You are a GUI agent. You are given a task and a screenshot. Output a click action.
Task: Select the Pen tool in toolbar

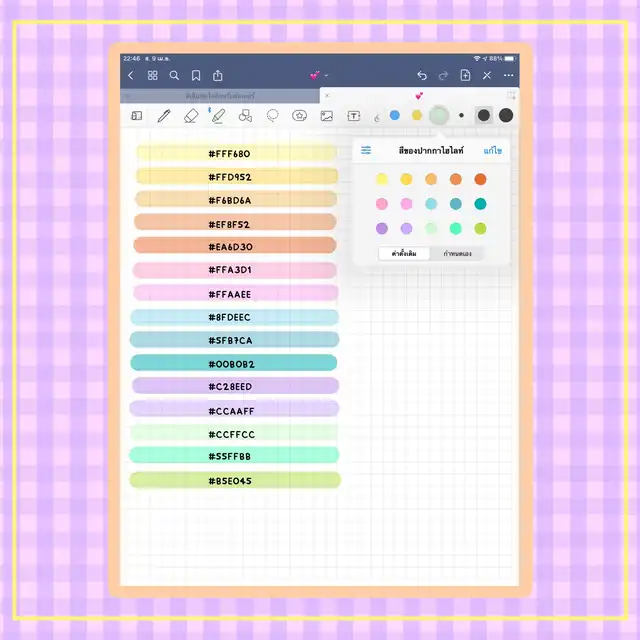coord(163,116)
